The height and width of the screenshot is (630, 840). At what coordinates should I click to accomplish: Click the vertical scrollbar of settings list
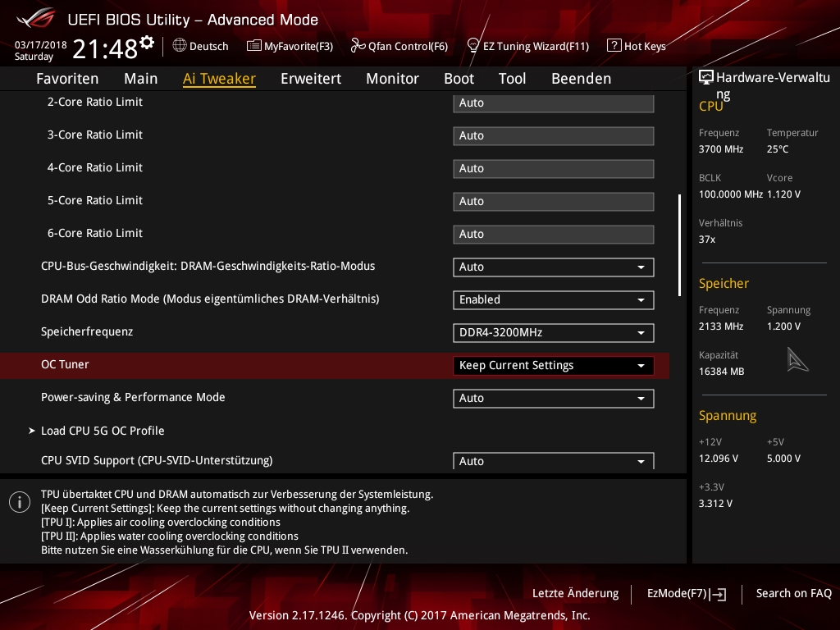click(x=678, y=244)
